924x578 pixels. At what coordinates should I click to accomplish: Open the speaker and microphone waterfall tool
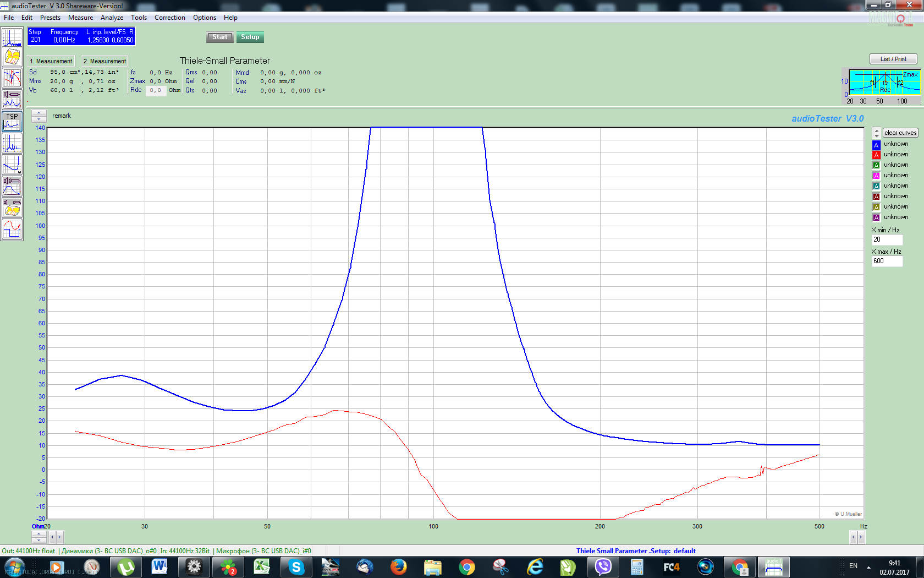pos(12,208)
